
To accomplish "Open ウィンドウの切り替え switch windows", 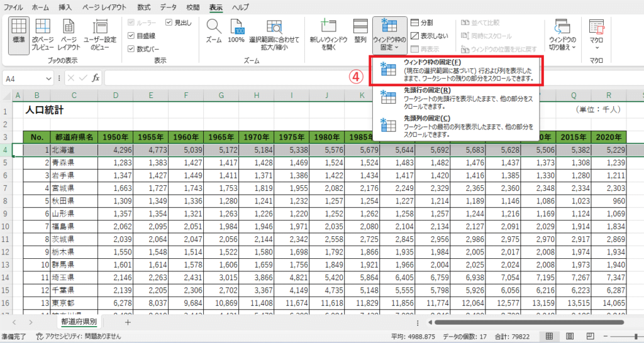I will pos(562,35).
